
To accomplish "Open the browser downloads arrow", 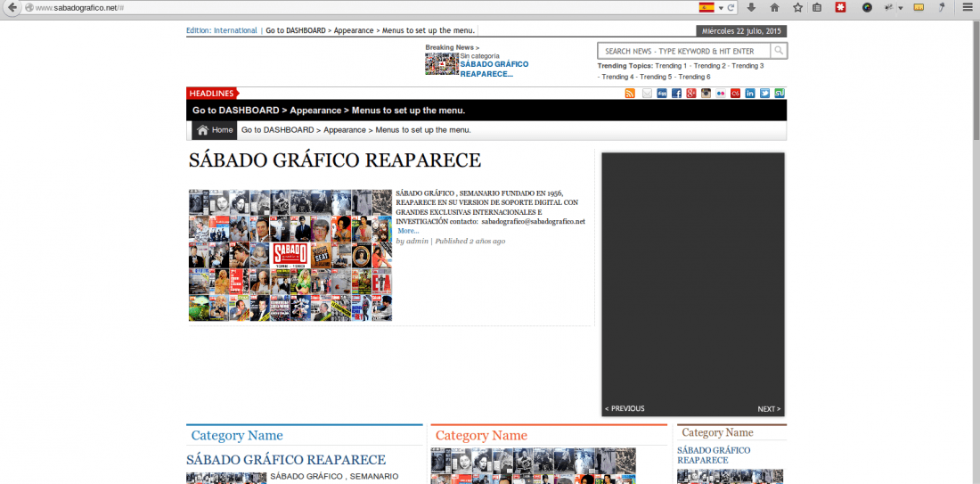I will 751,7.
